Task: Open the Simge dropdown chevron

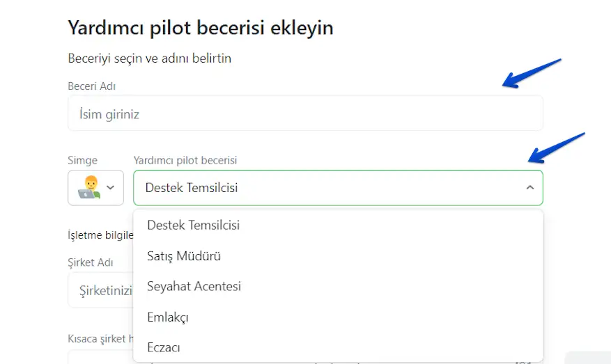Action: [110, 187]
